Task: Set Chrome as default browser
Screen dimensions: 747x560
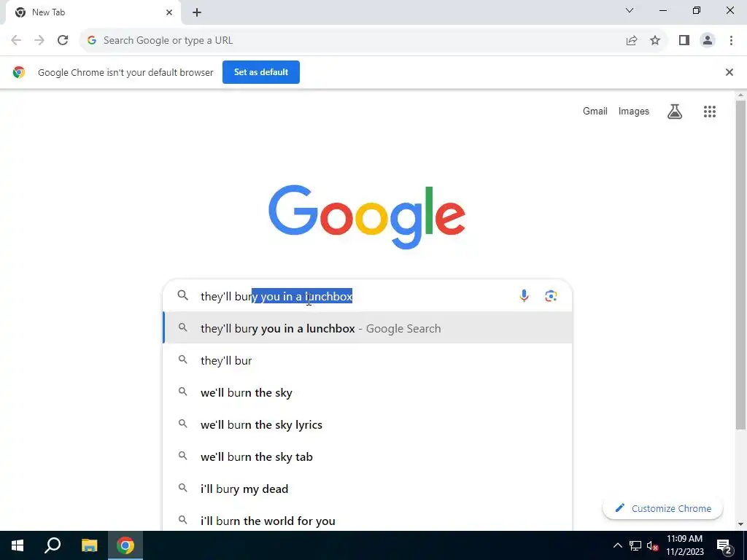Action: [x=261, y=72]
